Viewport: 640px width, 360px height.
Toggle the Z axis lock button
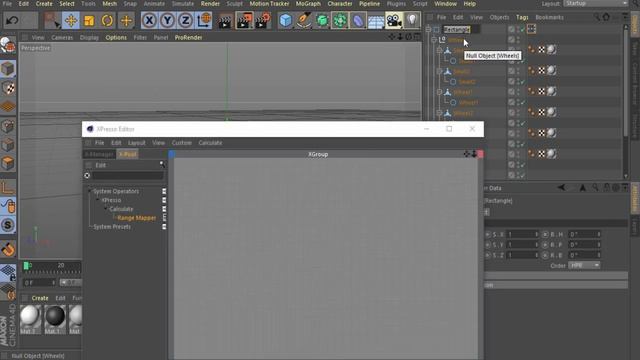(x=185, y=20)
